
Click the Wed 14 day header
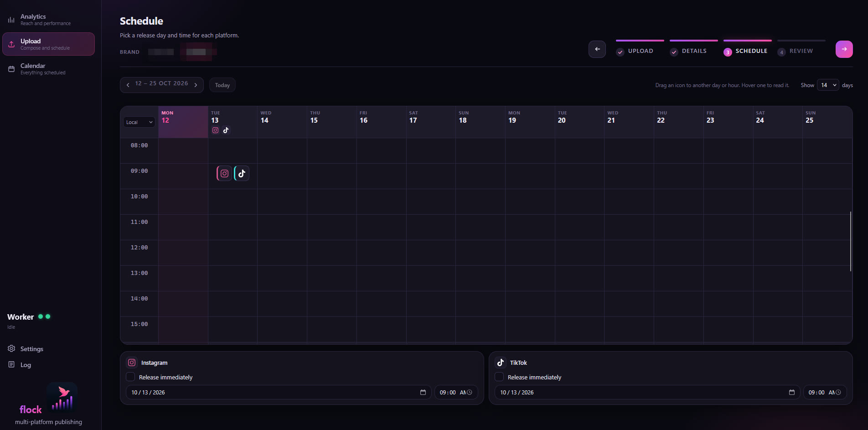[282, 122]
